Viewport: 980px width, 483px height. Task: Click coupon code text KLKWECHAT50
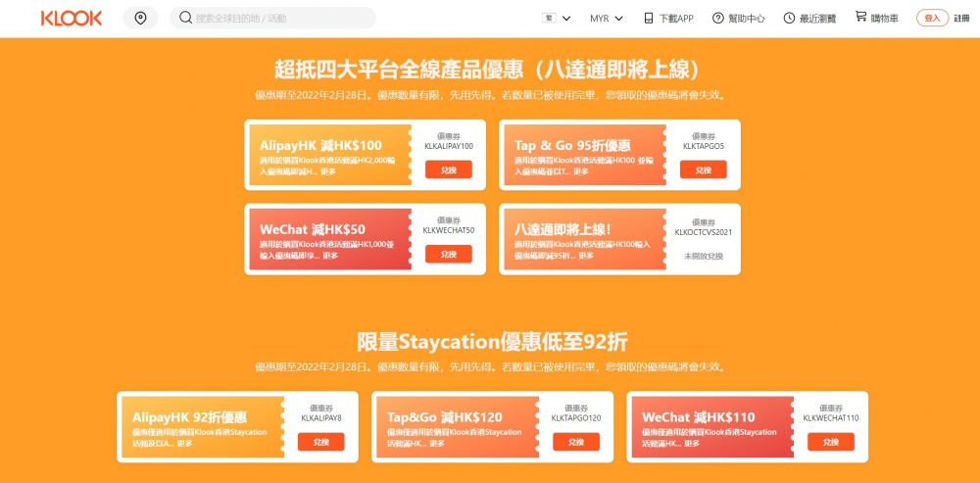[x=449, y=230]
